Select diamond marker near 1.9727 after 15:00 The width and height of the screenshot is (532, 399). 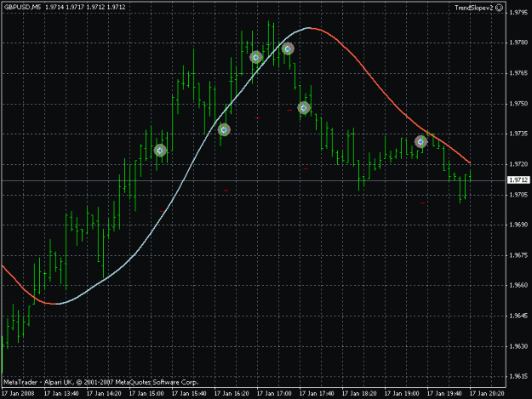coord(160,151)
